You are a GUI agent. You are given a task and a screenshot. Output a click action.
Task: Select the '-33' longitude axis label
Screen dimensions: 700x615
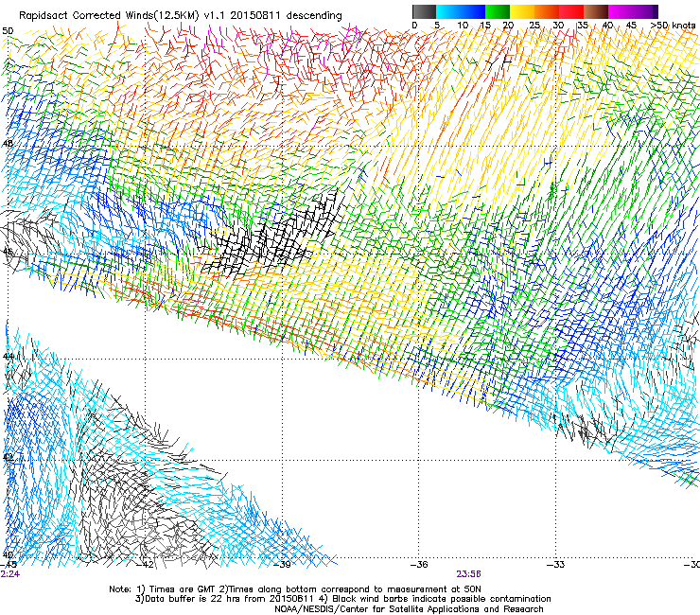555,565
